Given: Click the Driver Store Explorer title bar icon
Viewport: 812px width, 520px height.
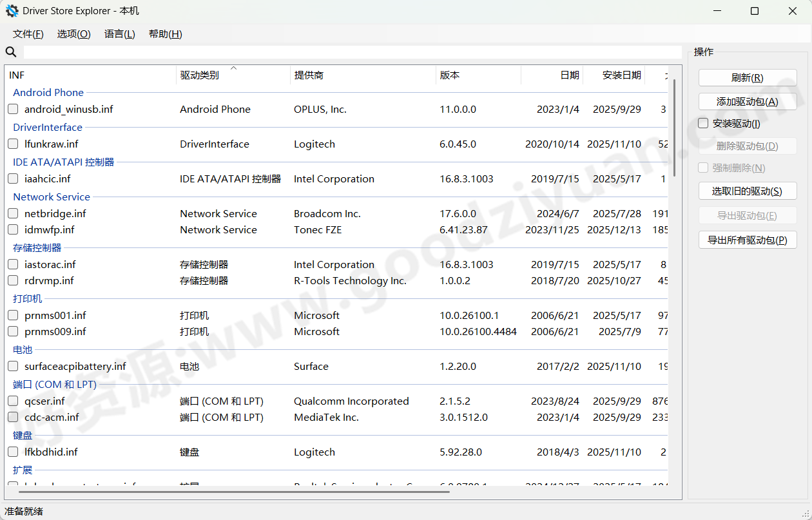Looking at the screenshot, I should (x=12, y=11).
